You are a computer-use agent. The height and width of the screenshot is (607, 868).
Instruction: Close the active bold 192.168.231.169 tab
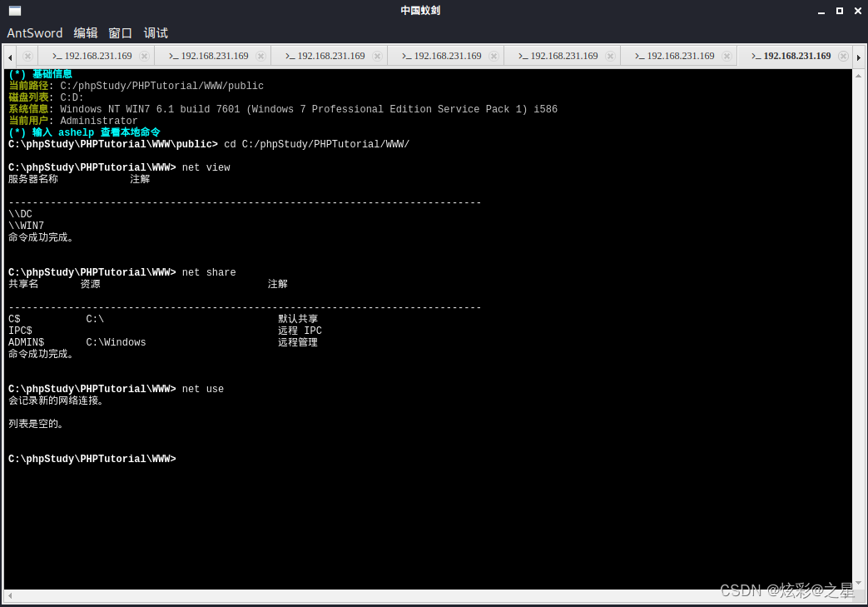(843, 56)
